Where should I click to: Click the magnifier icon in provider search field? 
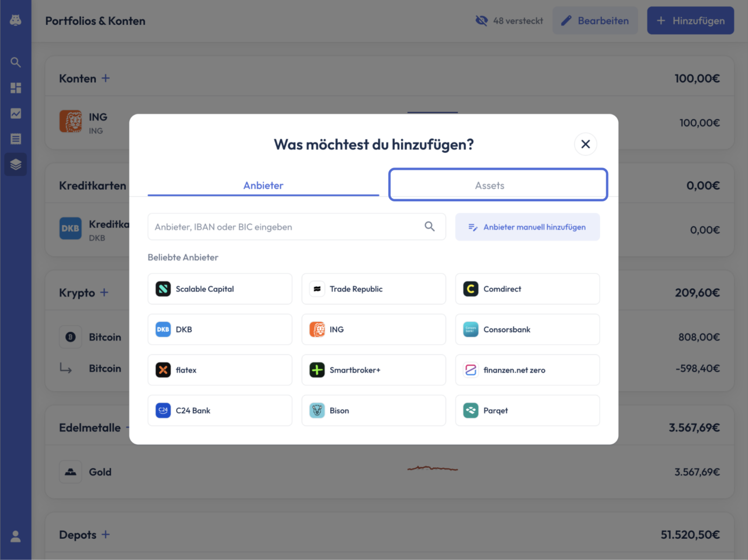point(430,227)
